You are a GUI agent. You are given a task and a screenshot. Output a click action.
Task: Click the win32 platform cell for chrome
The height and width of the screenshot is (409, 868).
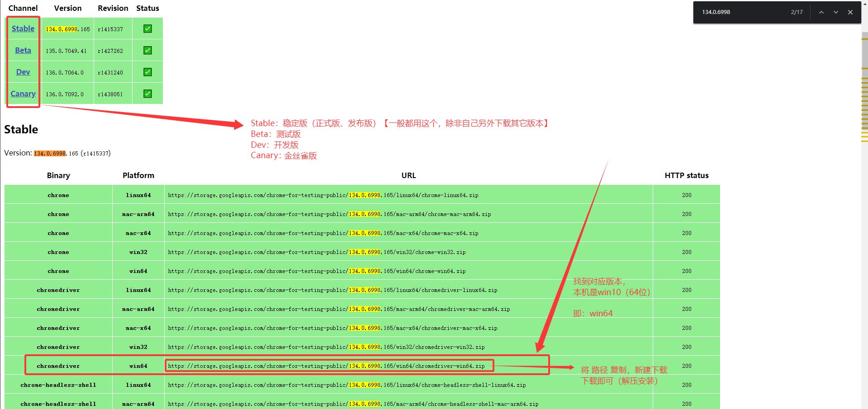pos(138,252)
